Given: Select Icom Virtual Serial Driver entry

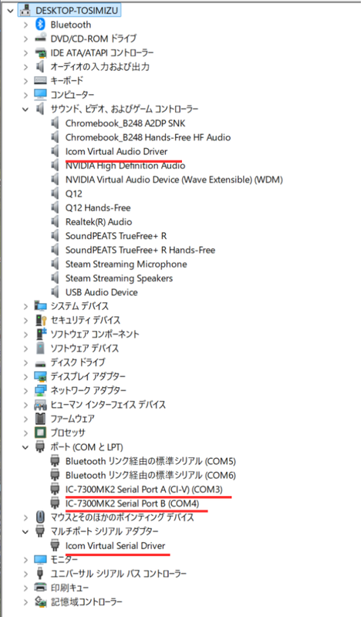Looking at the screenshot, I should pyautogui.click(x=115, y=546).
